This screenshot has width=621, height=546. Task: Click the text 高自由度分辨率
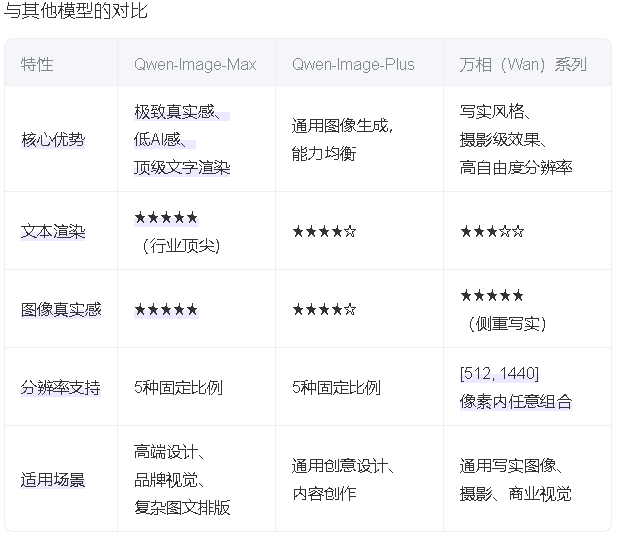point(516,167)
